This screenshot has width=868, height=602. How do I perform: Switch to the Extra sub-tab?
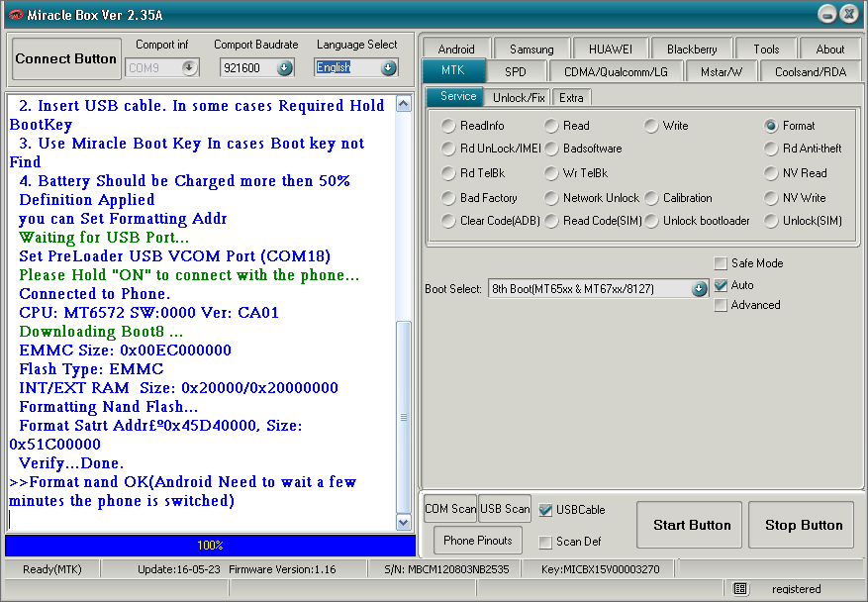572,98
